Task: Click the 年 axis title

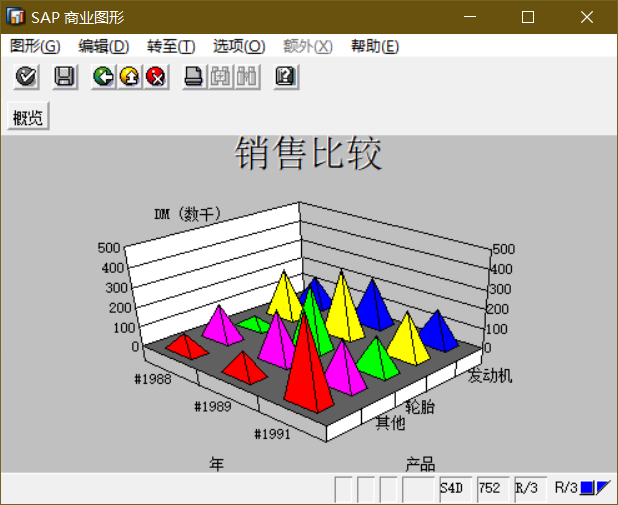Action: click(216, 464)
